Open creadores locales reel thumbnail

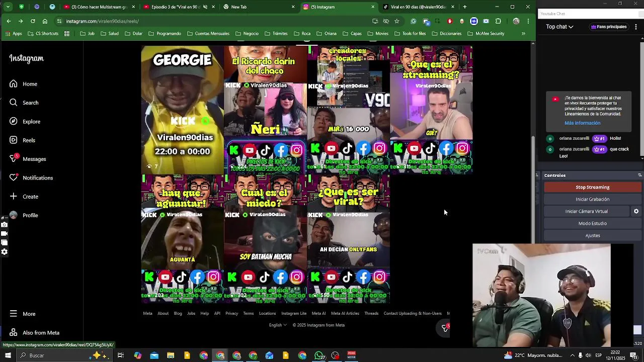(348, 110)
